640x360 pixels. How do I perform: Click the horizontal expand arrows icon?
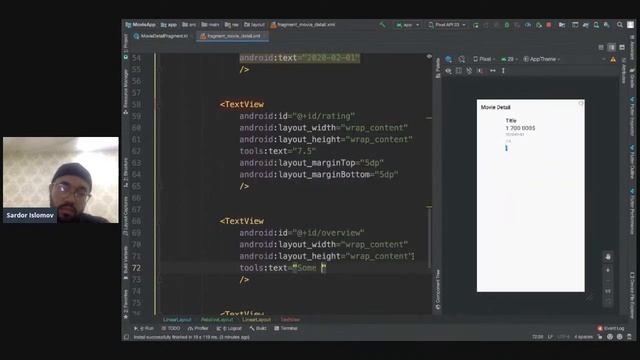click(x=493, y=71)
